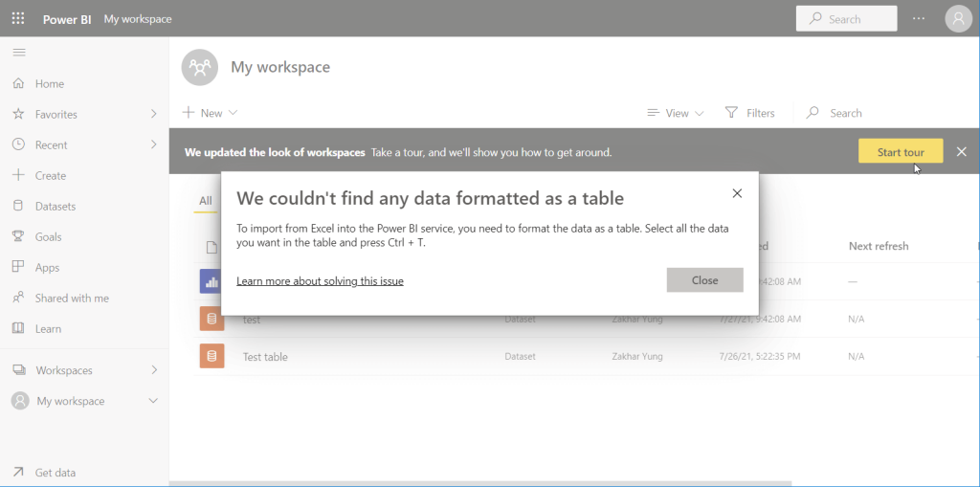
Task: Open the New dropdown menu
Action: (x=210, y=113)
